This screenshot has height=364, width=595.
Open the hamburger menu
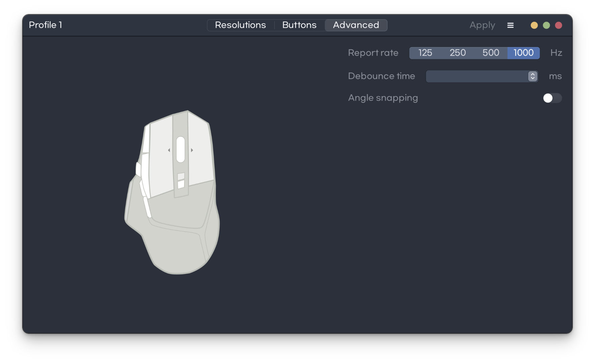(x=510, y=25)
